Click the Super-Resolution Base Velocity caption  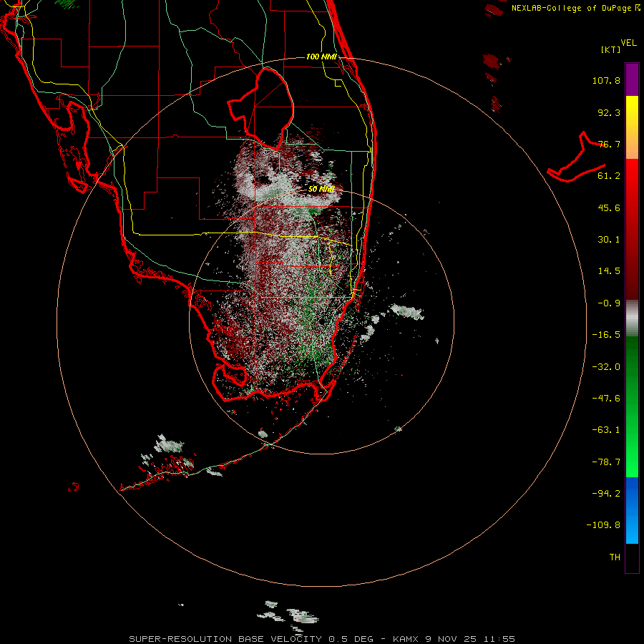click(x=322, y=639)
